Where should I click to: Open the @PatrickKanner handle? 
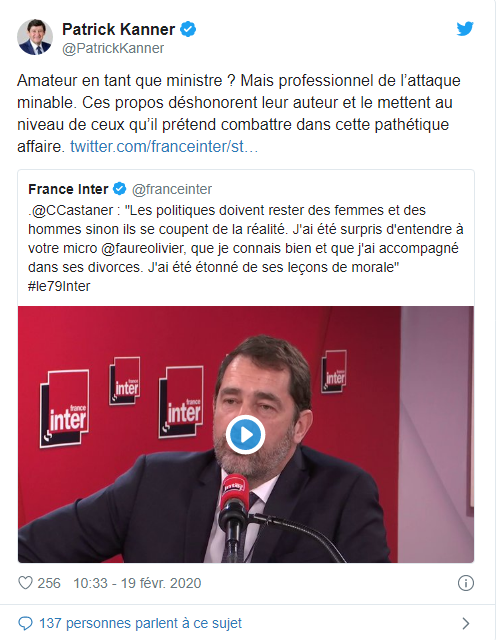(x=113, y=48)
